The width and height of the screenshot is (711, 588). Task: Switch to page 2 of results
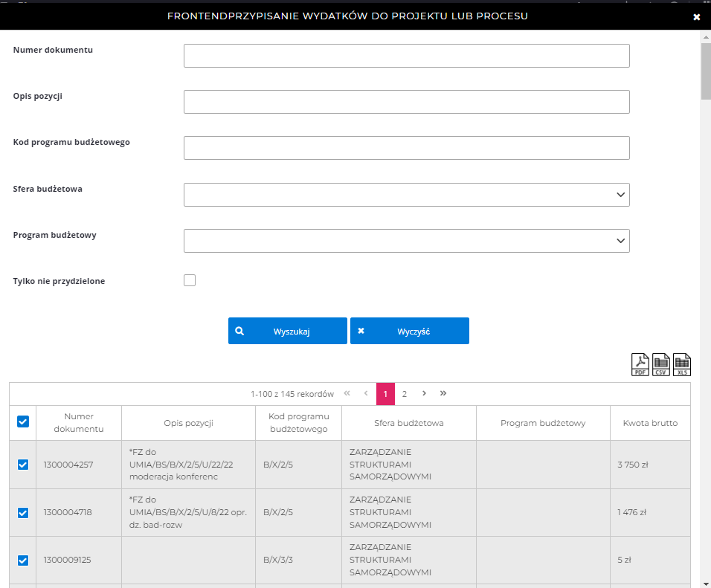click(405, 394)
